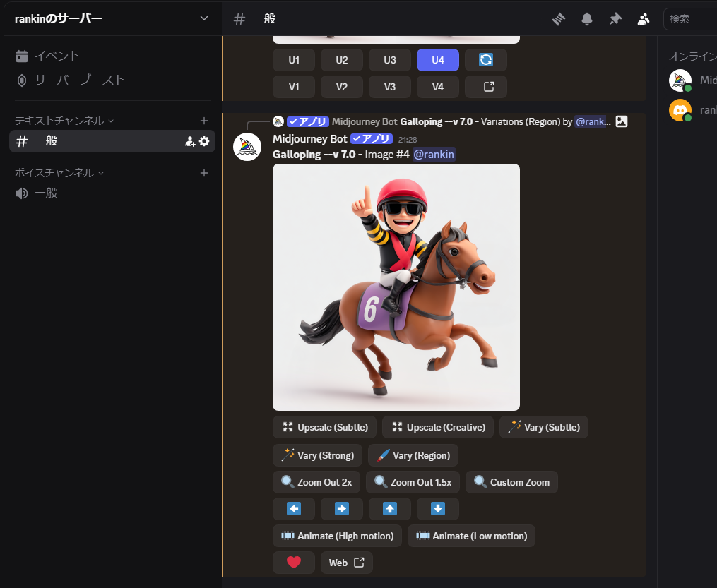Viewport: 717px width, 588px height.
Task: Collapse the ボイスチャンネル category
Action: tap(59, 173)
